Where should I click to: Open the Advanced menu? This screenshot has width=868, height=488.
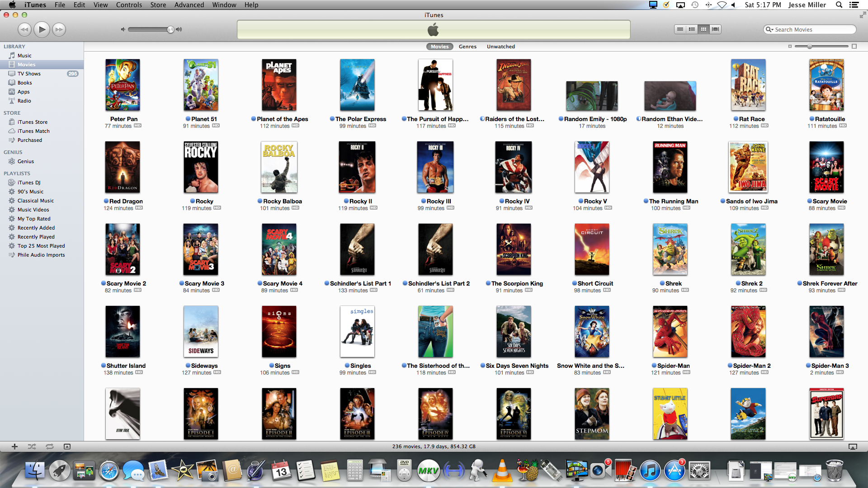click(x=189, y=5)
